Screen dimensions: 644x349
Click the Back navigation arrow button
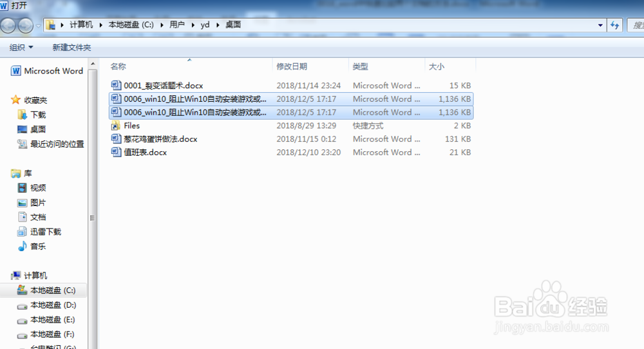click(8, 26)
